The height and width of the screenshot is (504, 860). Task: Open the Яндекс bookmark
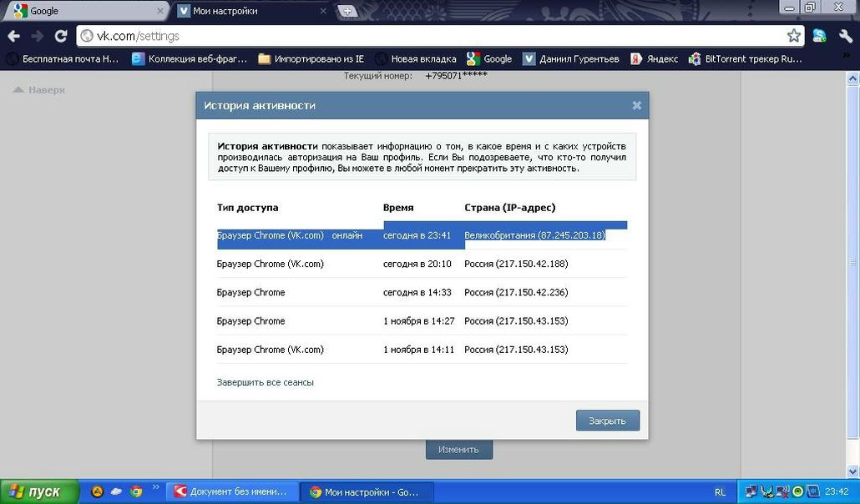[655, 58]
